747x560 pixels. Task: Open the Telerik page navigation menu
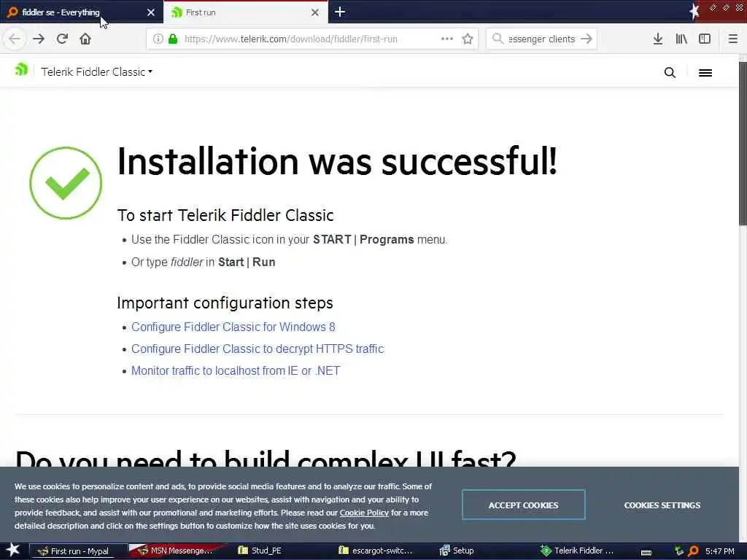(x=705, y=73)
